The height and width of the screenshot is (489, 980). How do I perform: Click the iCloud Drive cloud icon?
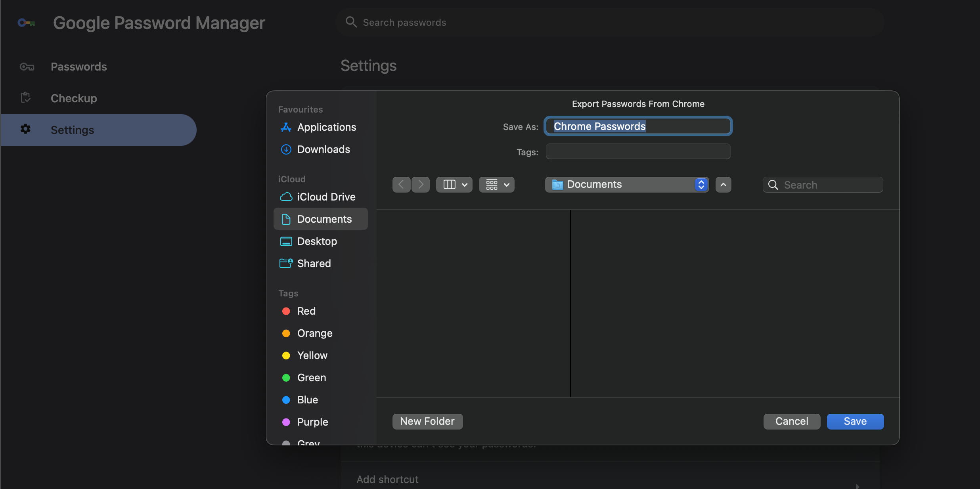286,197
